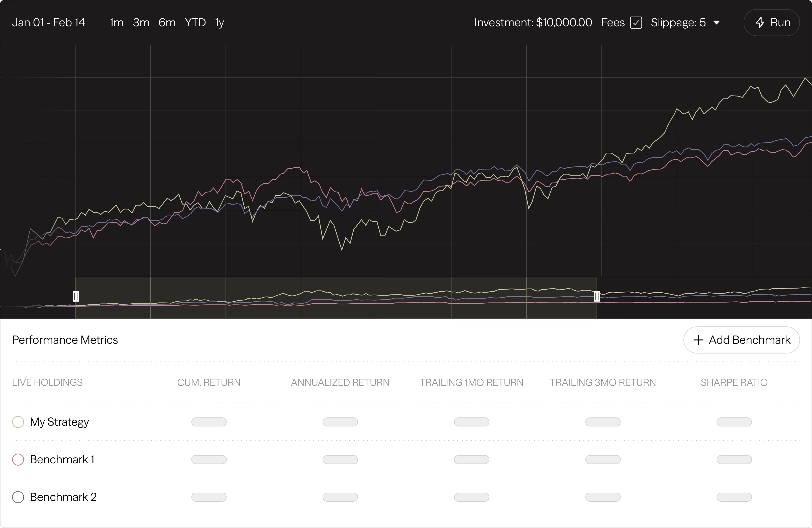
Task: Click the plus icon in Add Benchmark
Action: click(698, 340)
